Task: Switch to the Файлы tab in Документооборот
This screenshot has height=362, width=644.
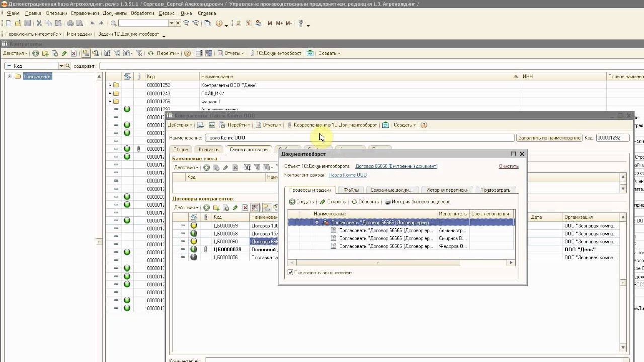Action: (351, 190)
